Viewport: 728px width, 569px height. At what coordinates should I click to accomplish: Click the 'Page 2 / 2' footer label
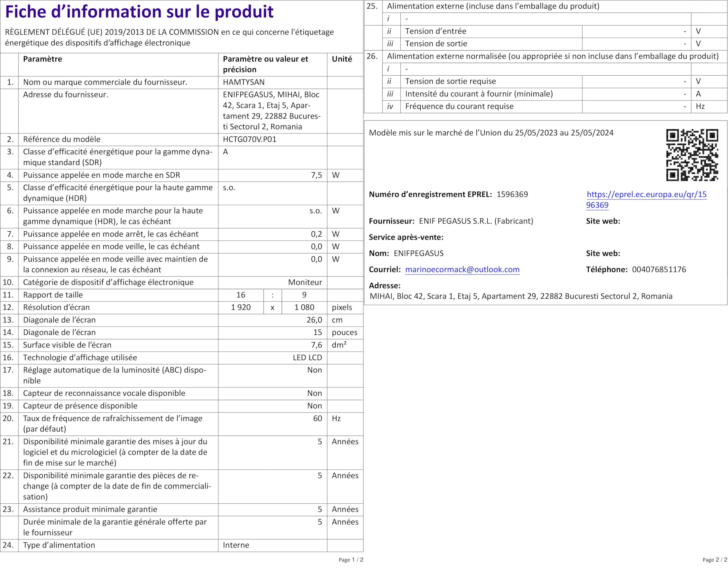(x=714, y=560)
